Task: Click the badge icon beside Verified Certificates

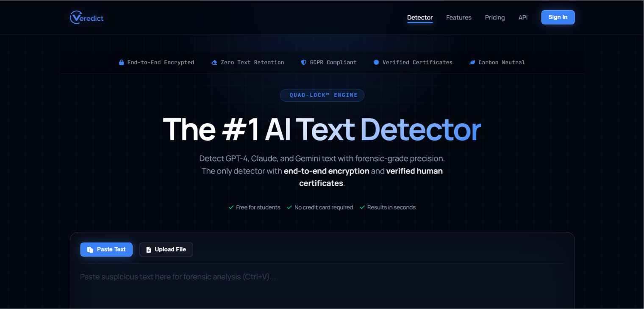Action: 376,62
